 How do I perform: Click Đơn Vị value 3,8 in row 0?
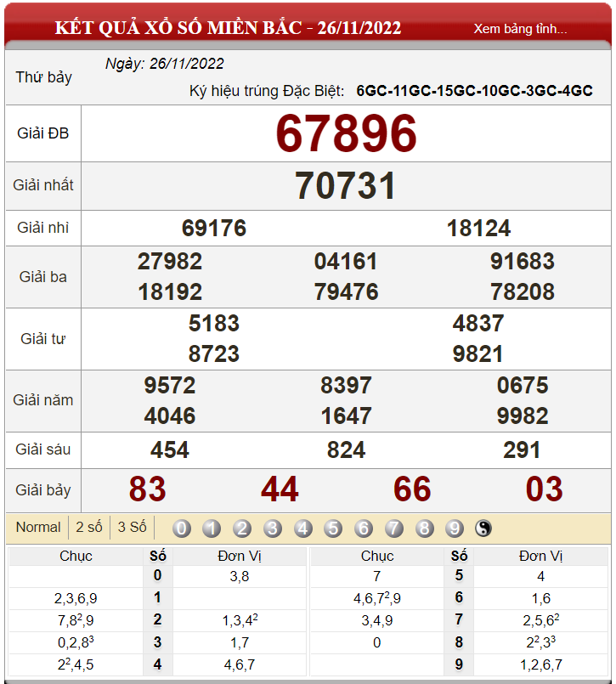tap(240, 577)
